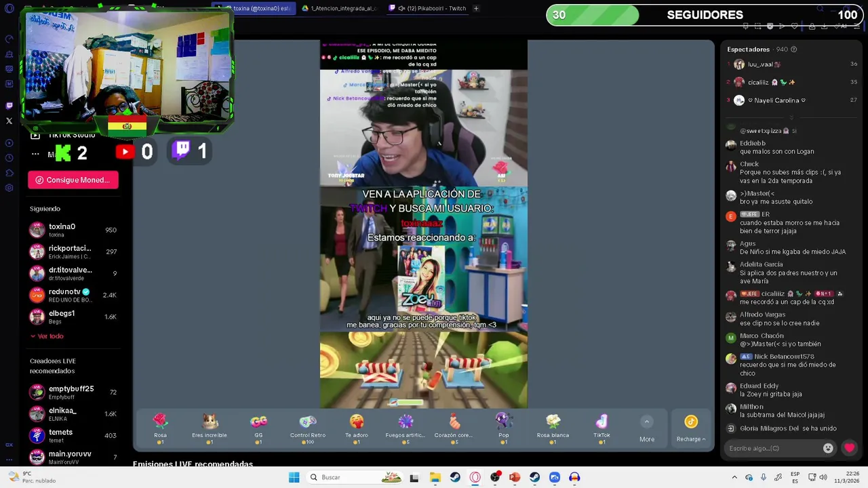Send the Eres increíble gift

point(210,429)
